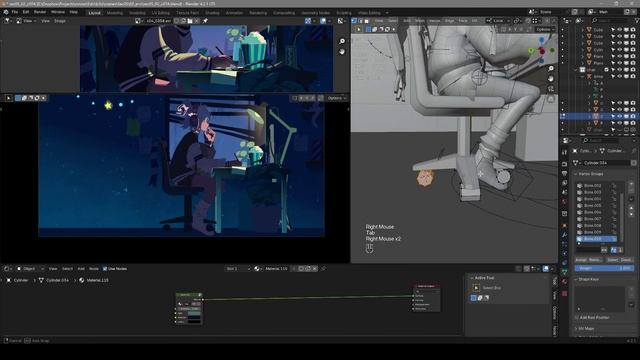Toggle render camera icon on the Cylin row
Screen dimensions: 640x360
[x=633, y=50]
